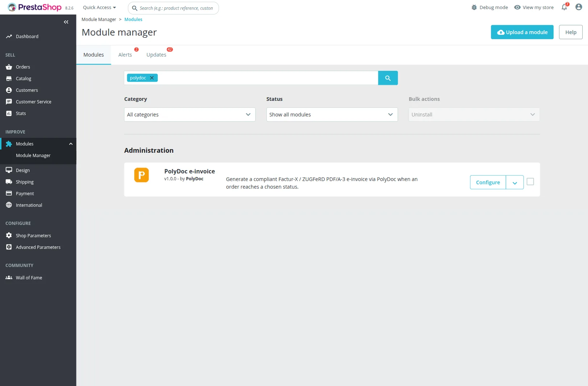This screenshot has height=386, width=588.
Task: Click the Configure button for PolyDoc
Action: point(488,182)
